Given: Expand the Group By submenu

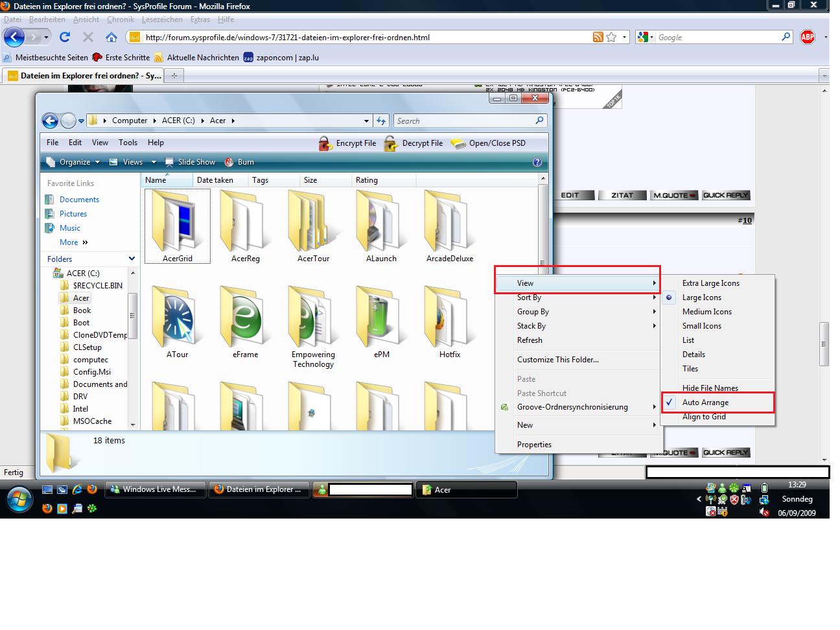Looking at the screenshot, I should tap(578, 312).
